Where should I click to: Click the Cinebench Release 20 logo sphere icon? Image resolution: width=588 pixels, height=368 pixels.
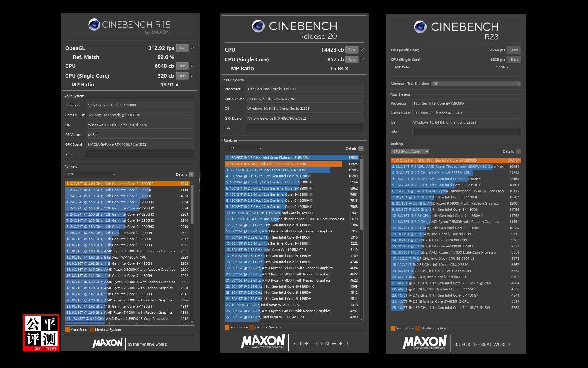(x=258, y=26)
